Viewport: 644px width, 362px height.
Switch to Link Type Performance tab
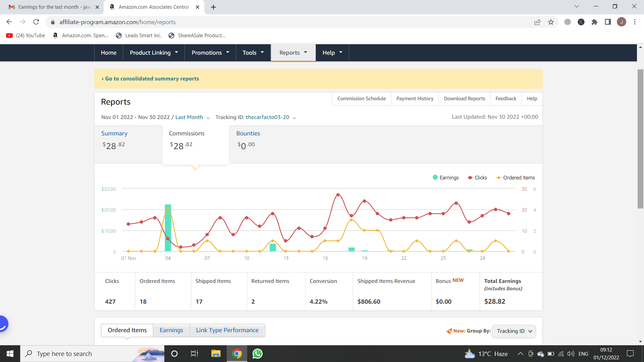pyautogui.click(x=227, y=330)
